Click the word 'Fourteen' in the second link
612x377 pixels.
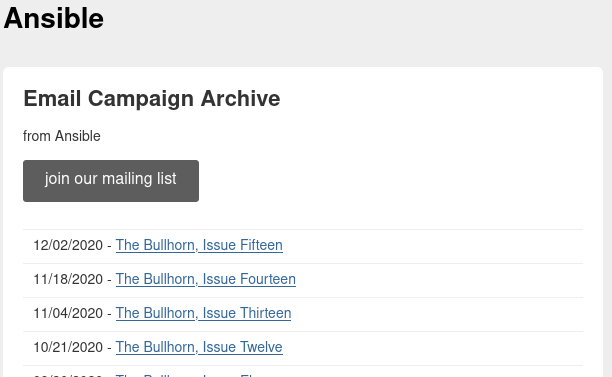268,279
